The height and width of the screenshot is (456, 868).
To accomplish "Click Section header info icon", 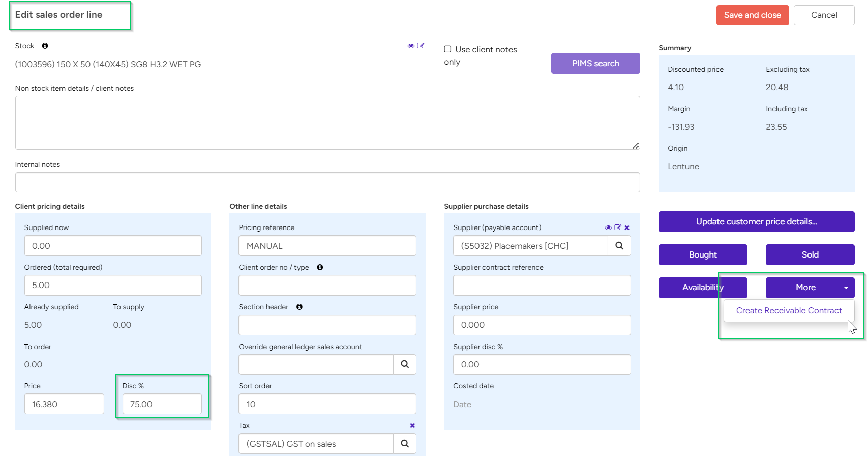I will click(x=300, y=307).
